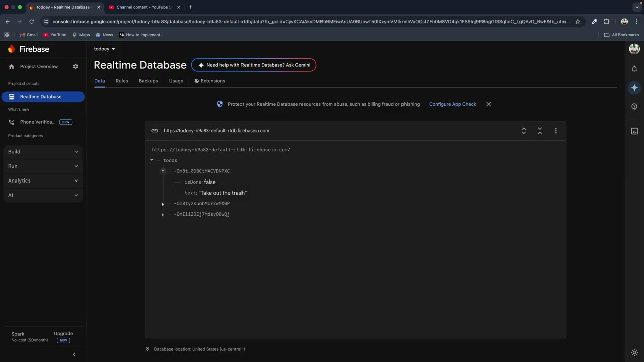Screen dimensions: 644x362
Task: Copy database URL link icon
Action: click(155, 131)
